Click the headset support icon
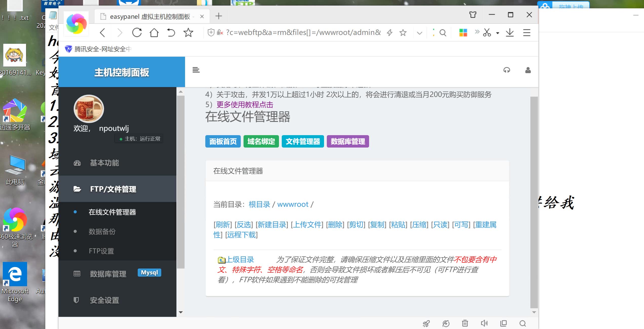The image size is (644, 329). coord(507,70)
